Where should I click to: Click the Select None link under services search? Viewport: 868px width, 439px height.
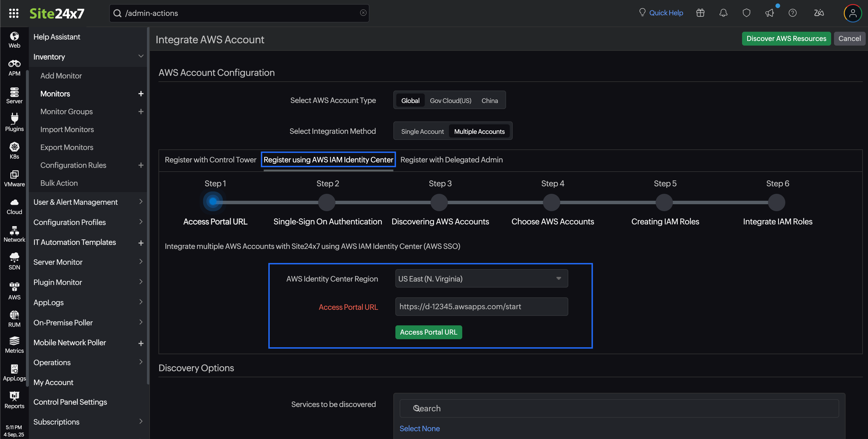pyautogui.click(x=420, y=428)
